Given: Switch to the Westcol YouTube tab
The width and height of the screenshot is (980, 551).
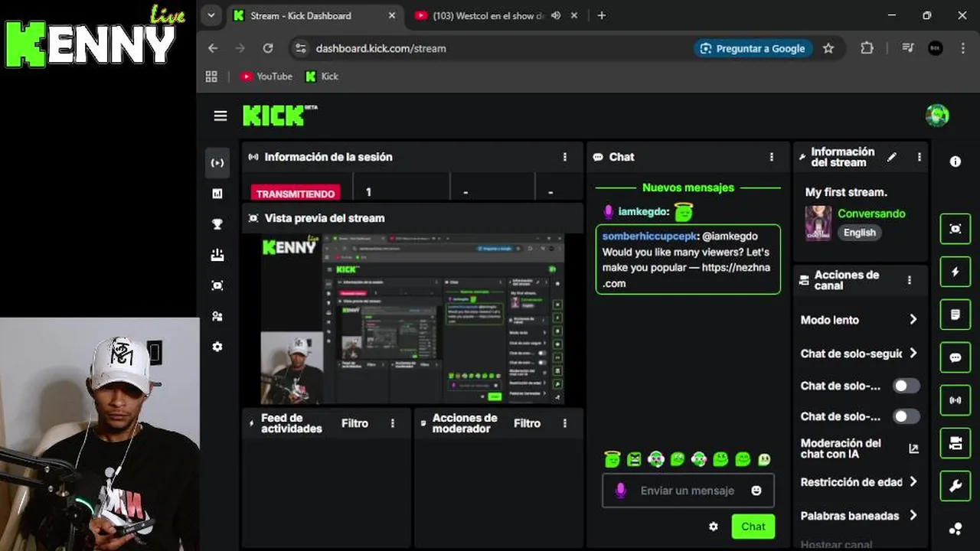Looking at the screenshot, I should point(498,15).
